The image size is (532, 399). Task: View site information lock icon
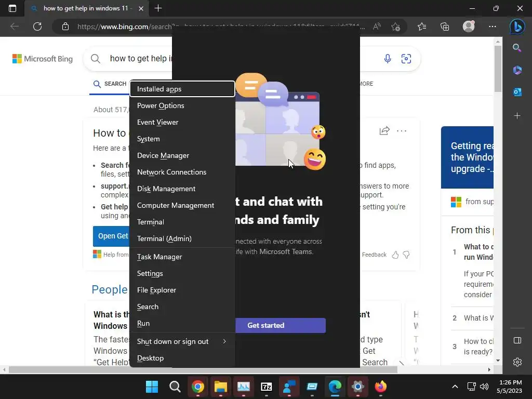[x=65, y=26]
